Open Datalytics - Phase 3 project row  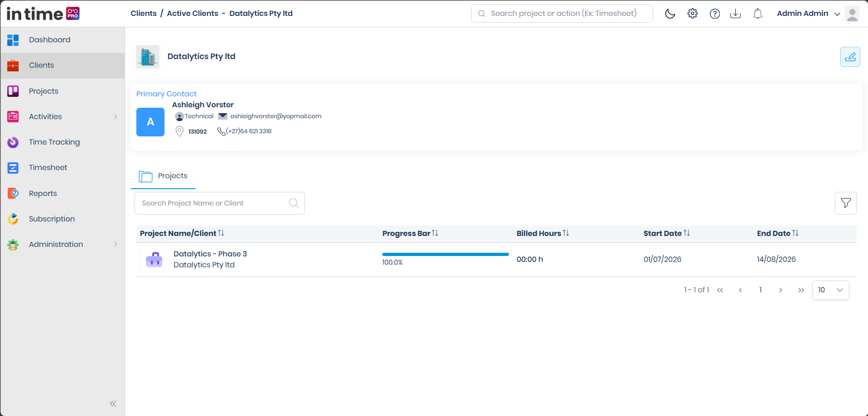496,260
